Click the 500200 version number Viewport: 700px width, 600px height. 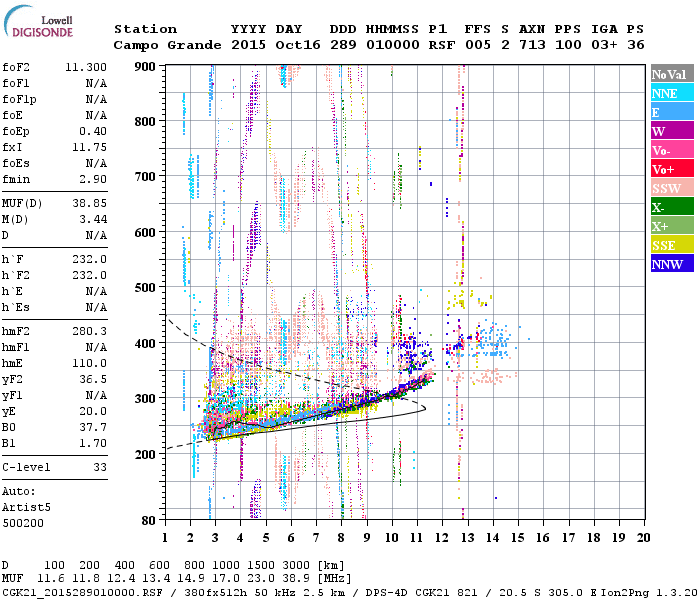click(23, 523)
